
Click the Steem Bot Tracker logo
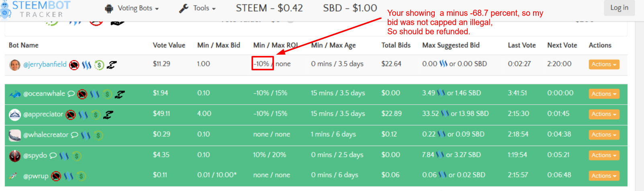[35, 9]
